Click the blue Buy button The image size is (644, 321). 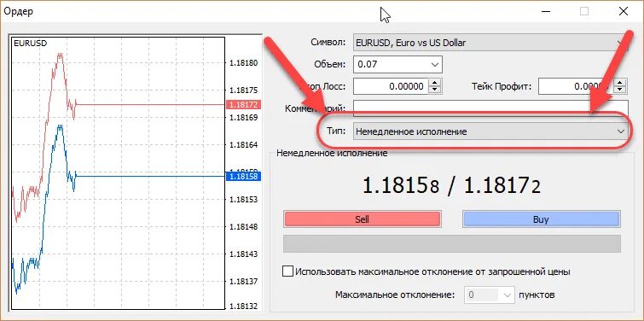coord(542,219)
